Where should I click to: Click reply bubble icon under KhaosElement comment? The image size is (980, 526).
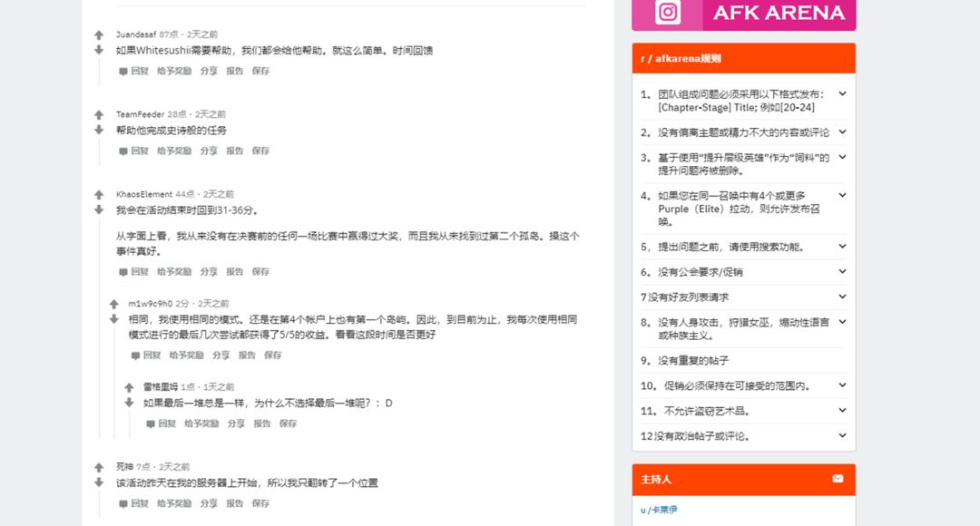pyautogui.click(x=123, y=272)
